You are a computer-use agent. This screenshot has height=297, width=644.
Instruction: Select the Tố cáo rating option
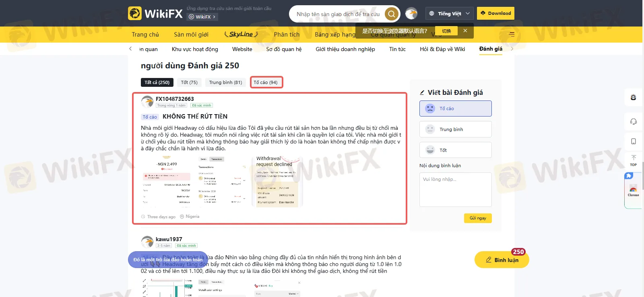click(x=455, y=109)
